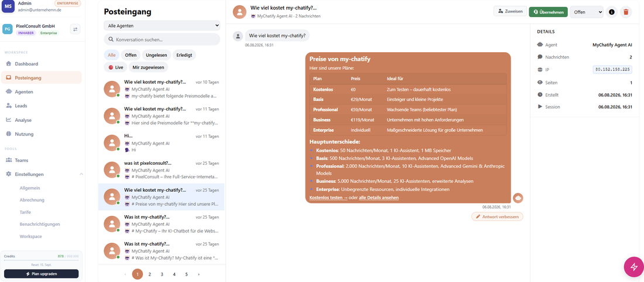644x282 pixels.
Task: Click the Plan upgraden button
Action: (41, 274)
